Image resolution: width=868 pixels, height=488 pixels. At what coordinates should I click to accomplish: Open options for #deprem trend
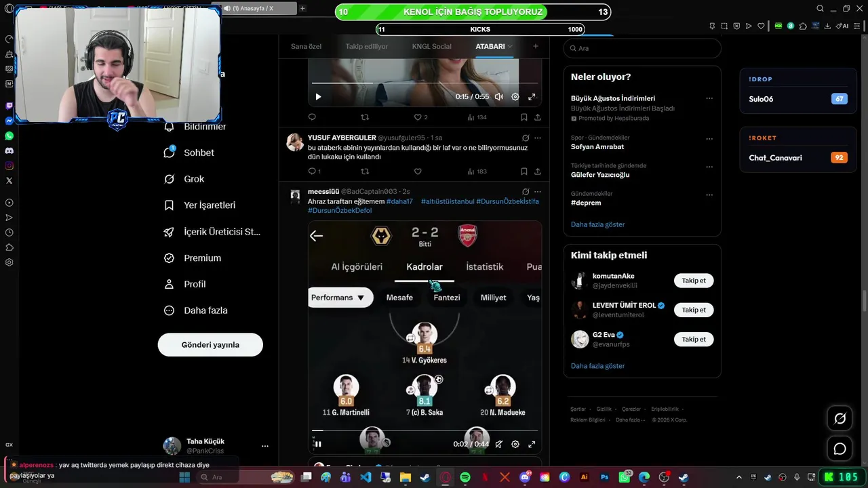click(x=709, y=195)
